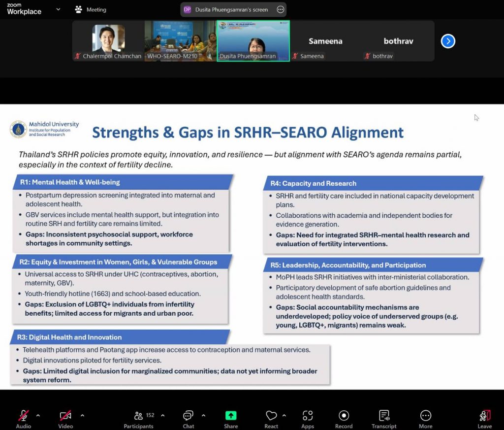Expand audio options arrow beside Audio
Image resolution: width=504 pixels, height=430 pixels.
(38, 415)
